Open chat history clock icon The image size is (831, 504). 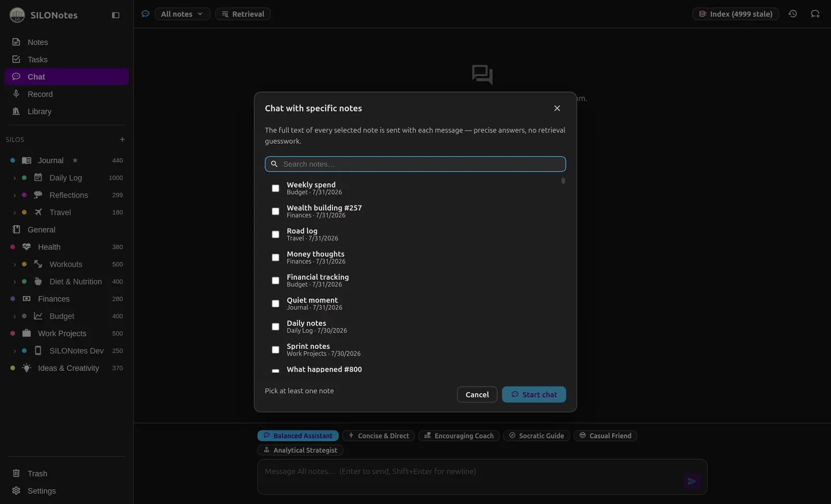coord(793,14)
